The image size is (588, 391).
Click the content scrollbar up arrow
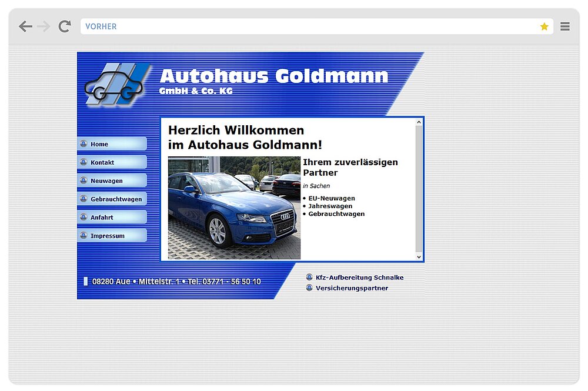[419, 122]
